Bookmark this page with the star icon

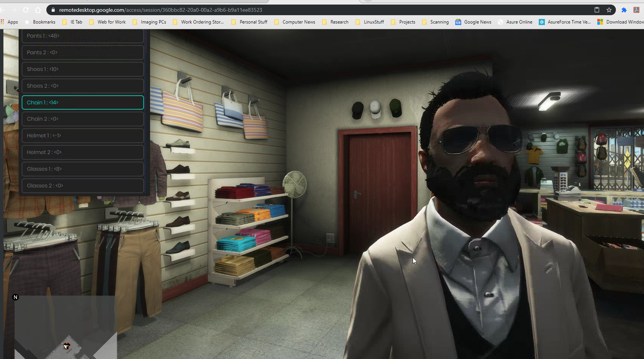tap(609, 10)
